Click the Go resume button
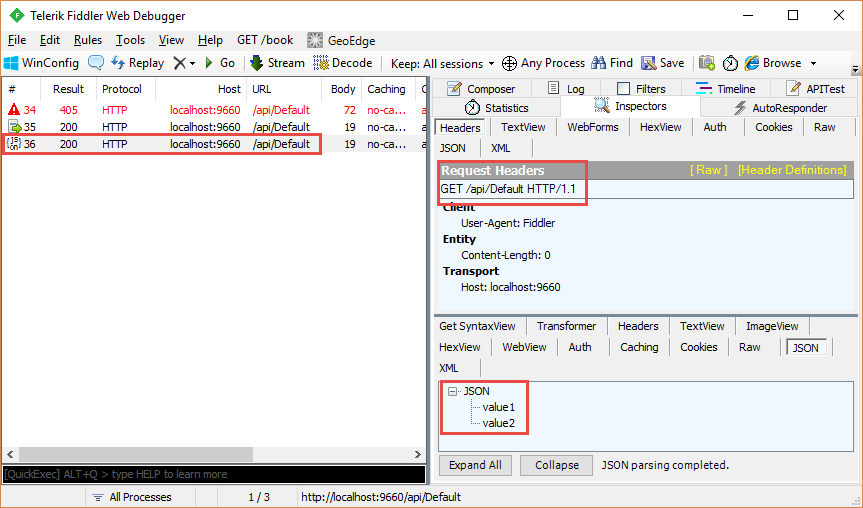The width and height of the screenshot is (863, 508). click(x=220, y=63)
